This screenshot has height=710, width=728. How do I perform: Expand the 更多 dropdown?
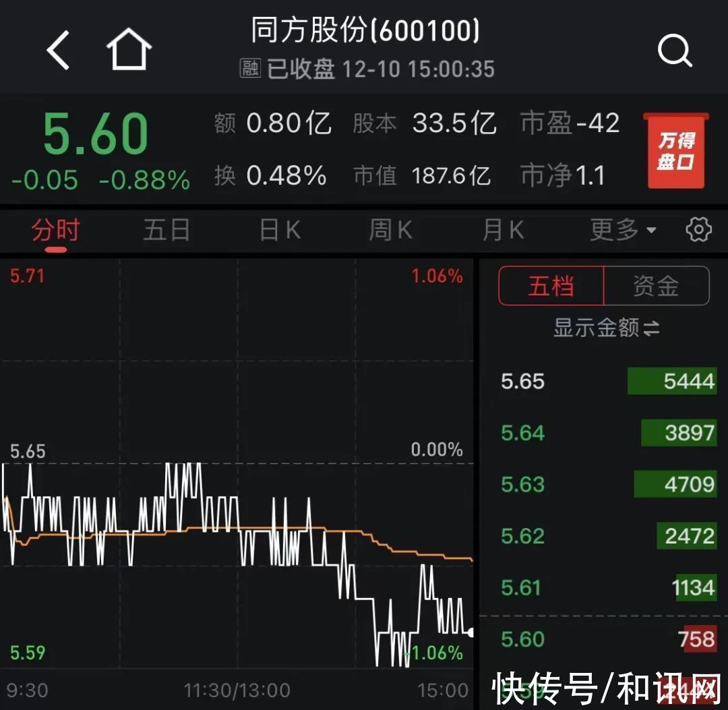623,229
